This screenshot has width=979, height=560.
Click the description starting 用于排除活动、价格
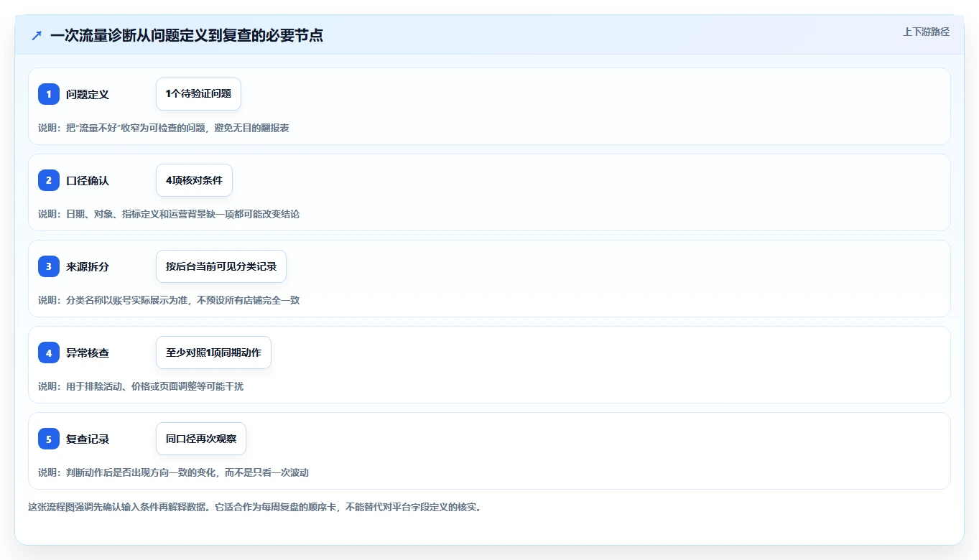point(141,386)
